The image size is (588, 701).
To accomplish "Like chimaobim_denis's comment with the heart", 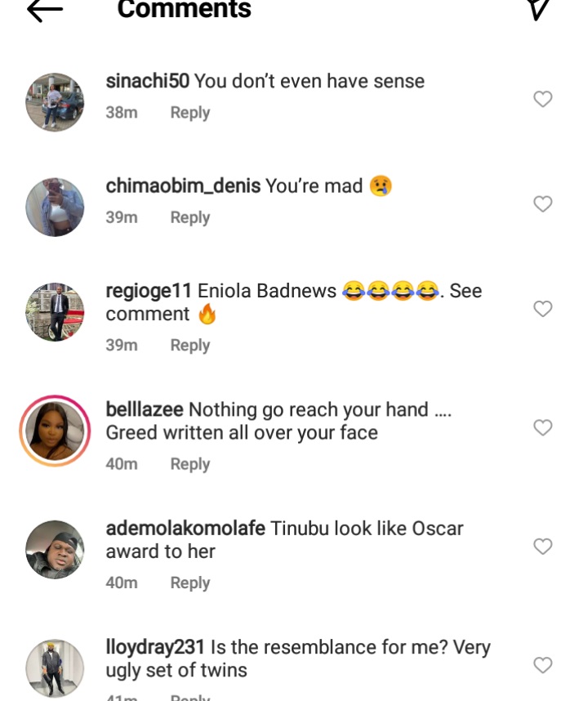I will point(543,203).
